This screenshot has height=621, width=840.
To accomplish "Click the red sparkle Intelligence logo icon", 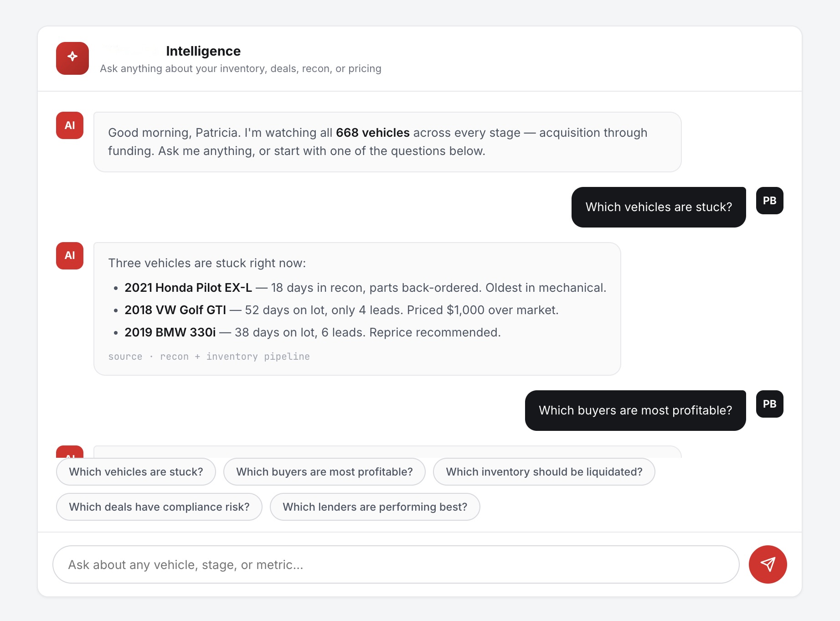I will [x=72, y=58].
